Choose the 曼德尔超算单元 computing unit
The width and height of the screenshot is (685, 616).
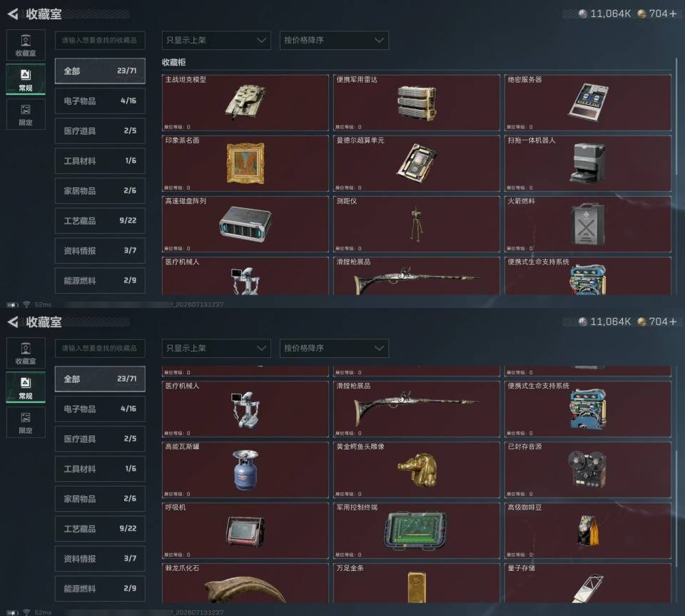416,163
